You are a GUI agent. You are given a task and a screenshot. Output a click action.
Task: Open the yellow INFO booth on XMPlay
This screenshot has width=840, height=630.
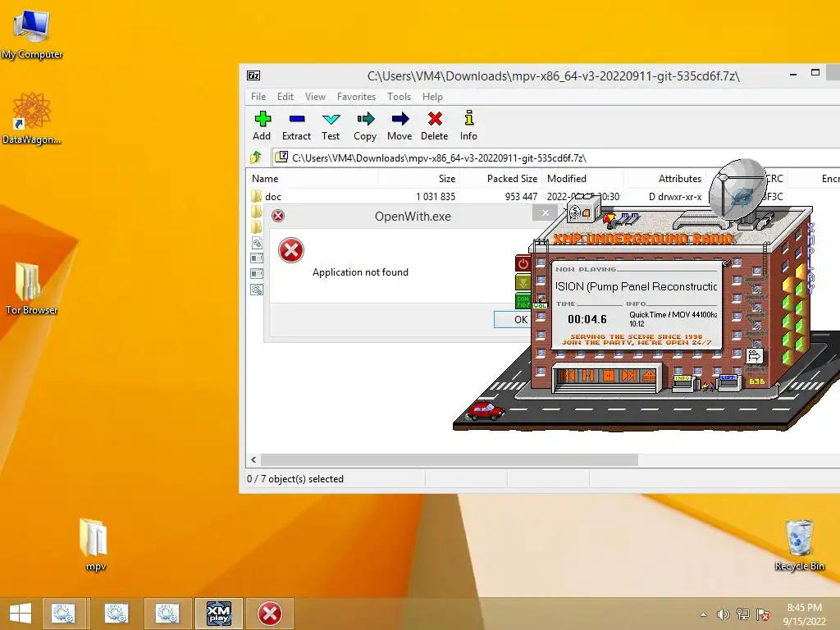682,382
